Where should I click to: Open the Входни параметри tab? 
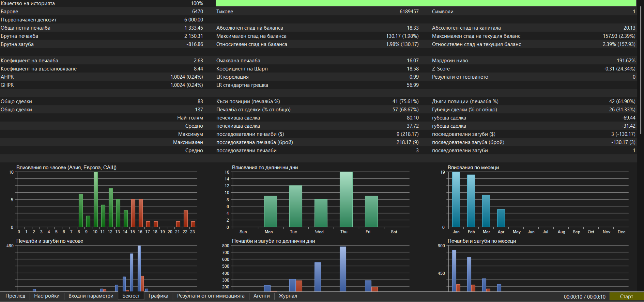pyautogui.click(x=91, y=296)
